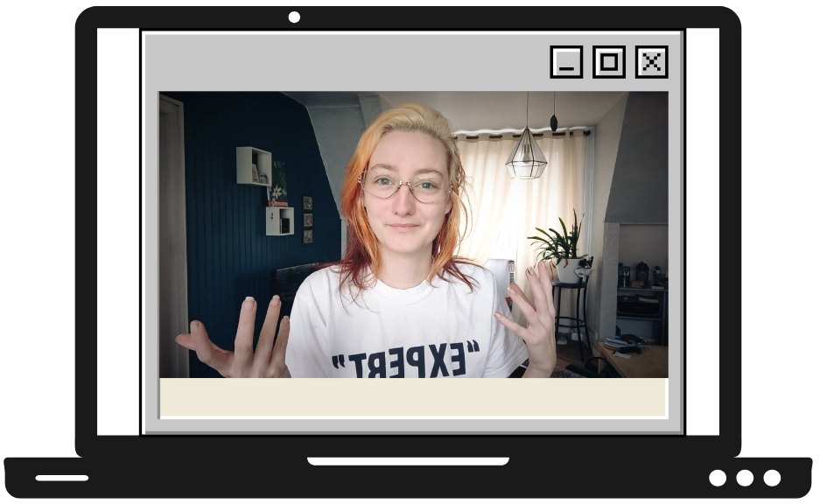Click the glasses in the video
Screen dimensions: 820x504
(405, 185)
